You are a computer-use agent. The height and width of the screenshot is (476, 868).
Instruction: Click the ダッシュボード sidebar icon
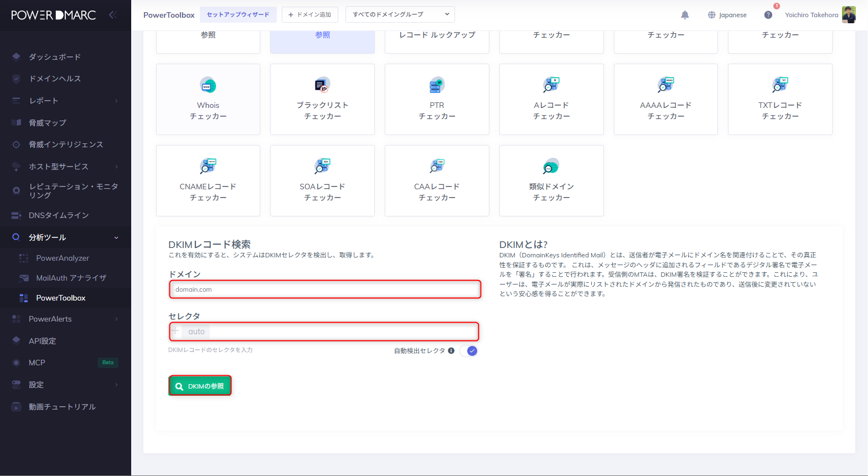[16, 56]
